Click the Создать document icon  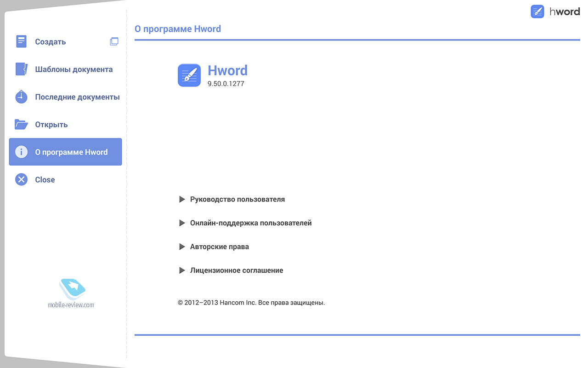pyautogui.click(x=21, y=41)
